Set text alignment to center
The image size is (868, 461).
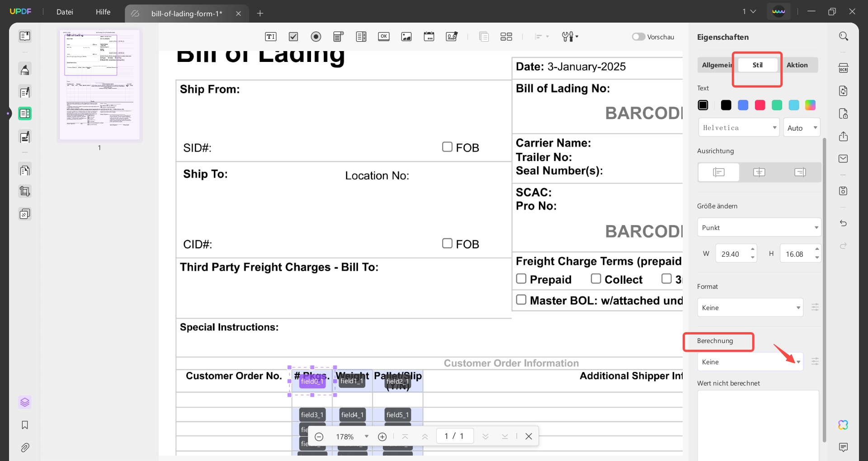[759, 172]
